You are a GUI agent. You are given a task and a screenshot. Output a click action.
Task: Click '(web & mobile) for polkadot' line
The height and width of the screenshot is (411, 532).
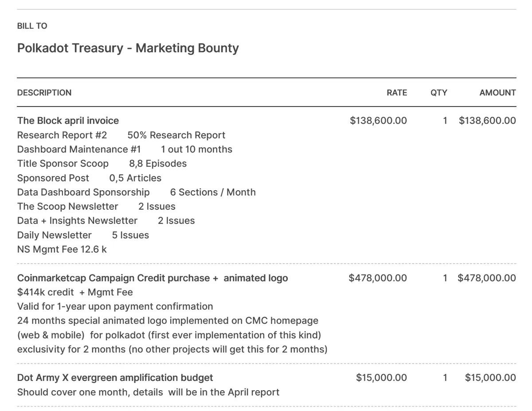[169, 335]
